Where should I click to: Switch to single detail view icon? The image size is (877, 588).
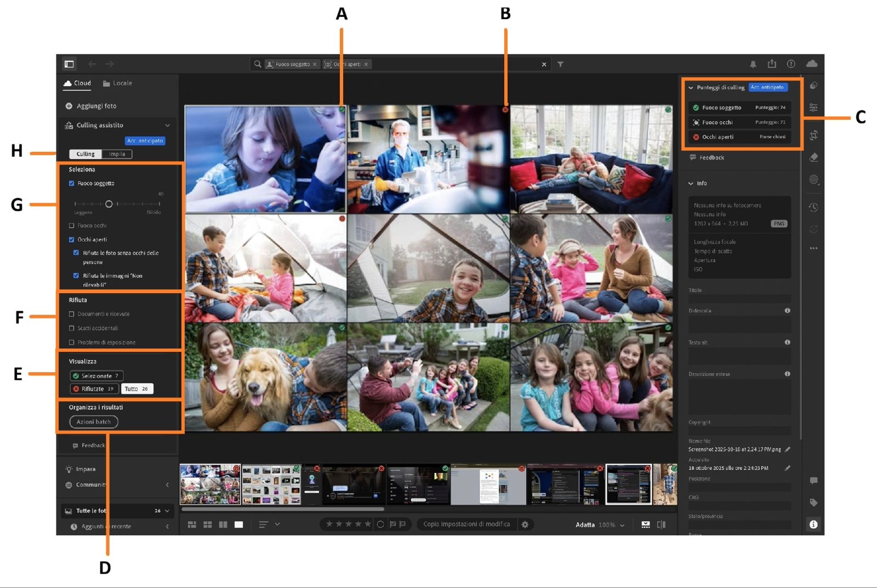pyautogui.click(x=238, y=524)
